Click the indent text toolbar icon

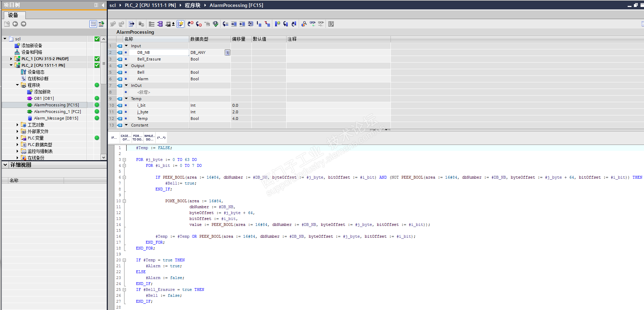tap(234, 24)
